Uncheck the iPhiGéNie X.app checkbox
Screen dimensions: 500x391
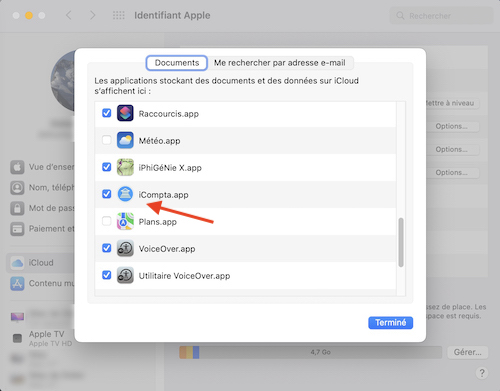[x=107, y=167]
